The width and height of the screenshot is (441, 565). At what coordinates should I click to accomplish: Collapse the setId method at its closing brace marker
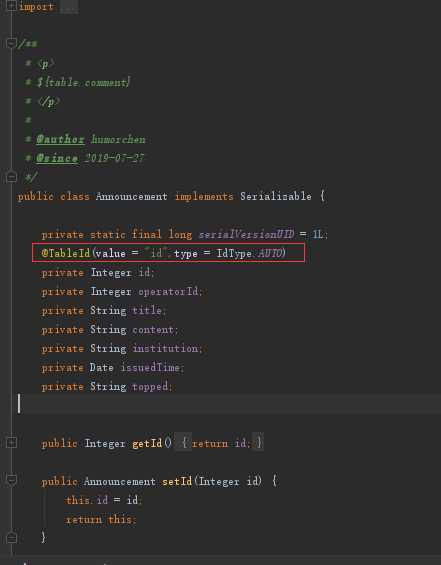coord(12,538)
